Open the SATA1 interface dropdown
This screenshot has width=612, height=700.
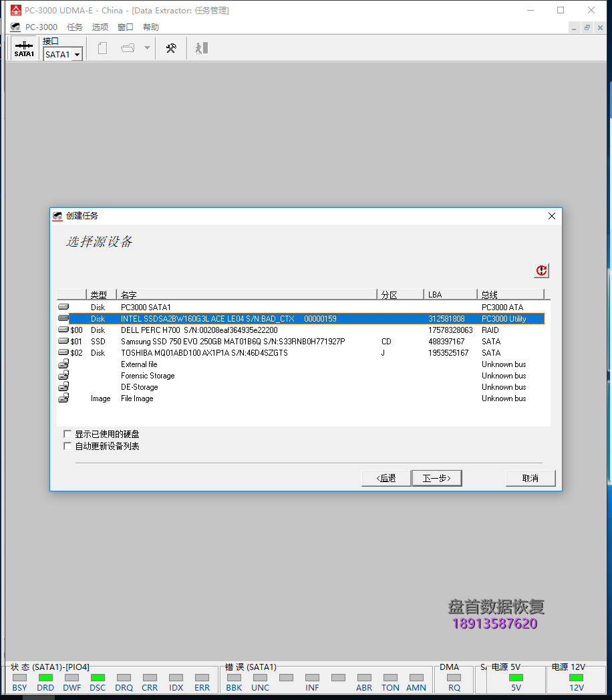click(78, 54)
